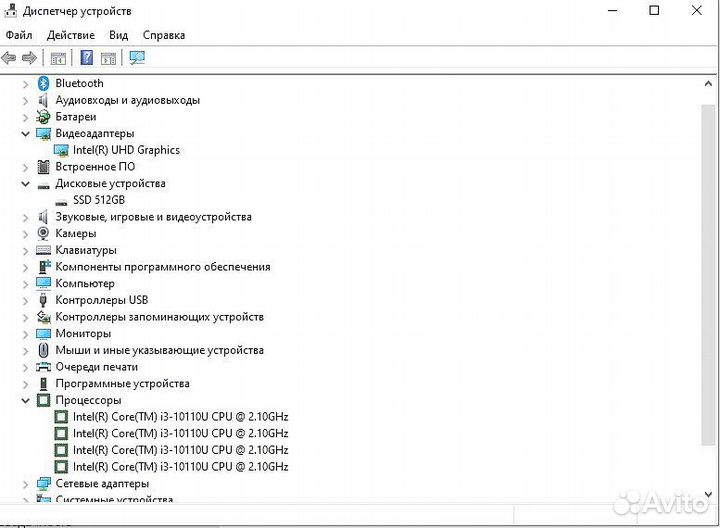Open the Вид menu
This screenshot has width=720, height=528.
[118, 35]
